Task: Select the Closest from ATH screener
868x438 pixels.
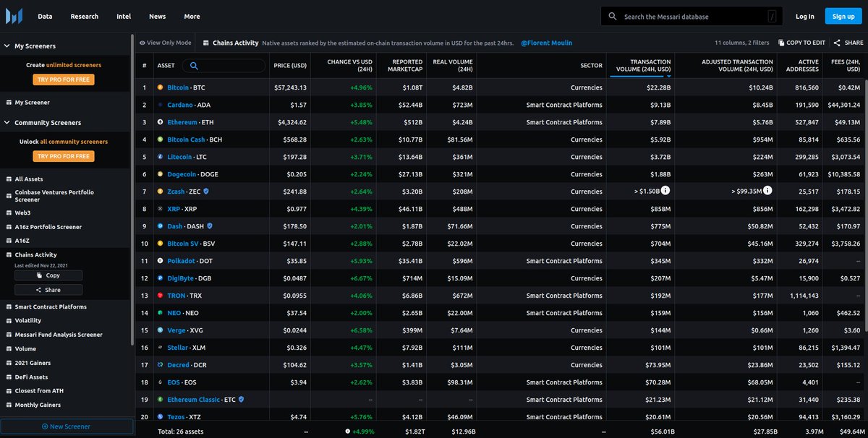Action: (x=38, y=391)
